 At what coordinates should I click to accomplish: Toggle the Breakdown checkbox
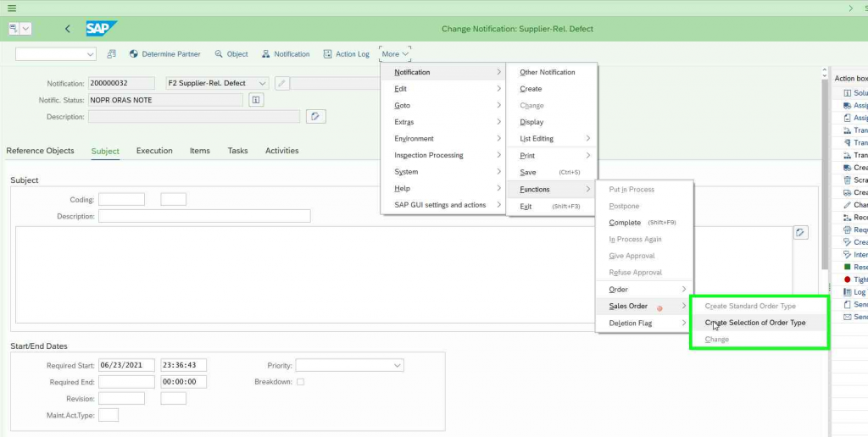[x=300, y=382]
